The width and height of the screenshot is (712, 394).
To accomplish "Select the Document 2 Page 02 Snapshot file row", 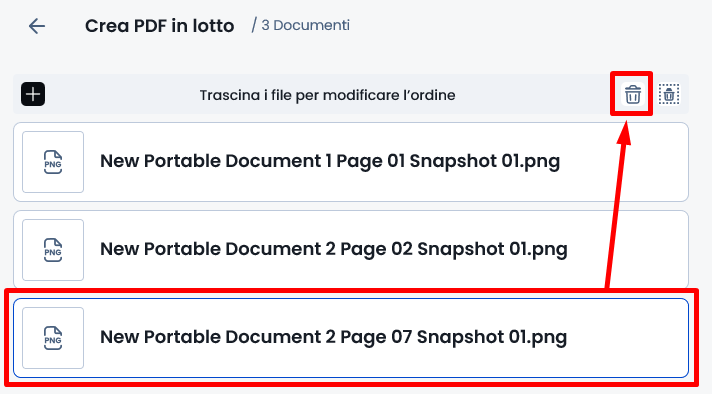I will pyautogui.click(x=351, y=250).
